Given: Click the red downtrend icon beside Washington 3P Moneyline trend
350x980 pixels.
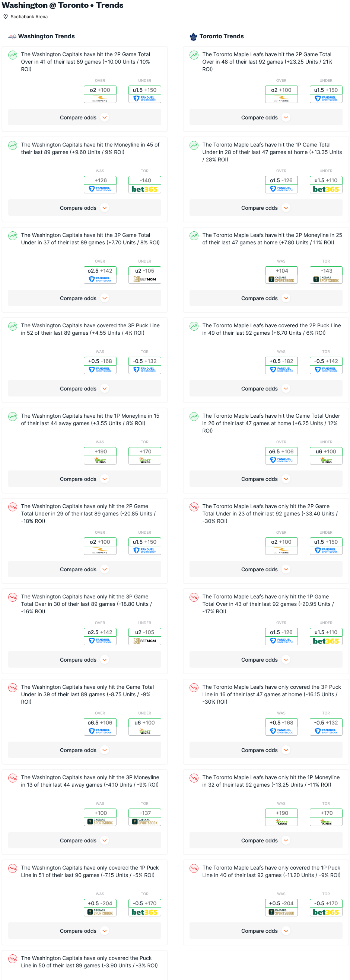Looking at the screenshot, I should 13,778.
